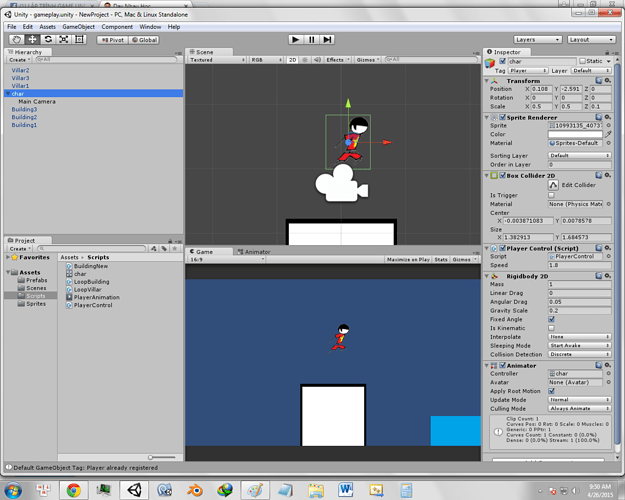Image resolution: width=625 pixels, height=500 pixels.
Task: Select the Hand tool in toolbar
Action: 17,40
